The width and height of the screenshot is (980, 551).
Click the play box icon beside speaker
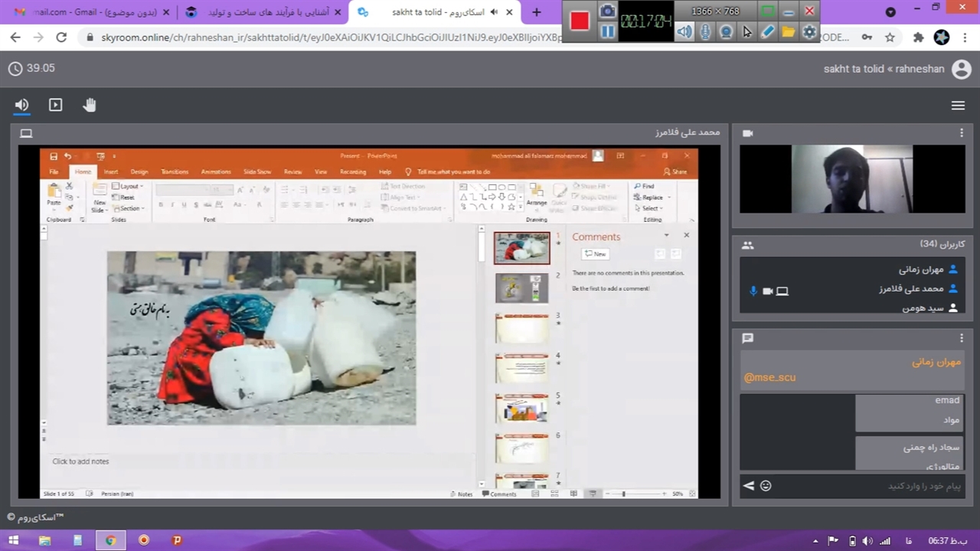[55, 105]
